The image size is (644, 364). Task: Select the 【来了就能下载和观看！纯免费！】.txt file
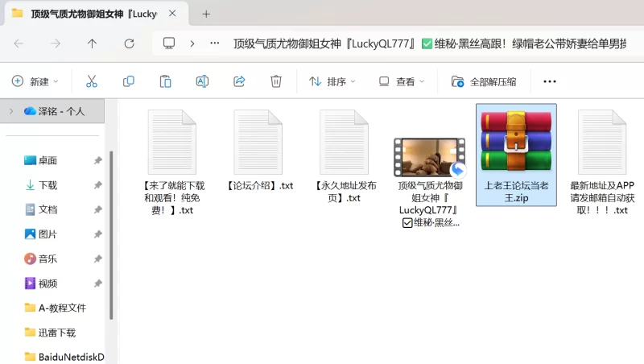(x=172, y=163)
